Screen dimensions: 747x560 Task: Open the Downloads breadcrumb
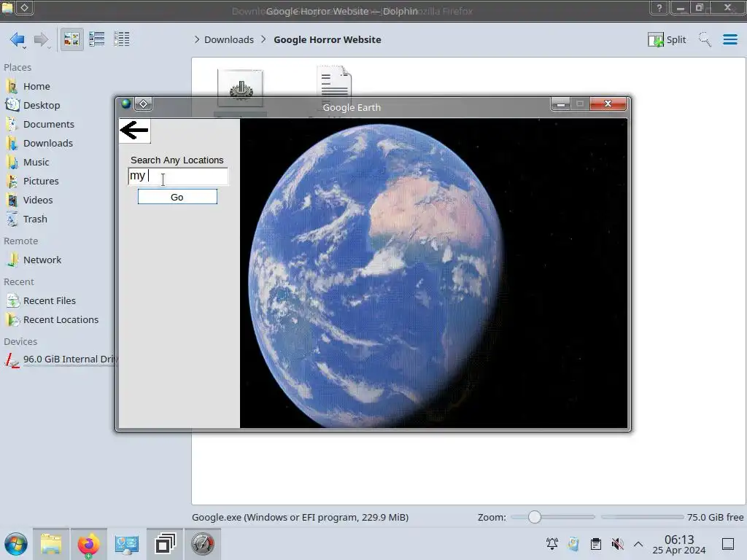coord(228,39)
